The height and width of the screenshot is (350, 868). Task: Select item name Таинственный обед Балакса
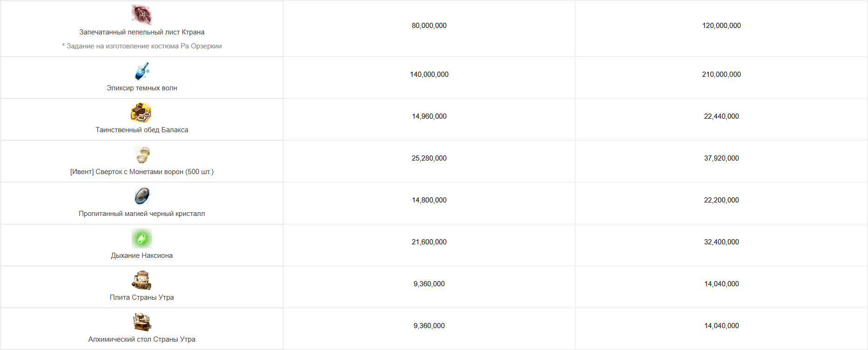[142, 130]
